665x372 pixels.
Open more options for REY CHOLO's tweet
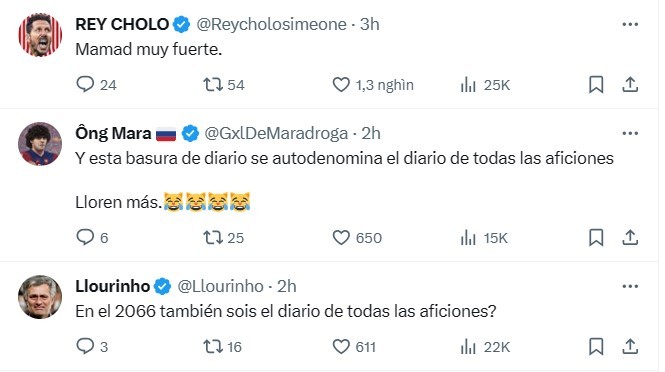630,24
